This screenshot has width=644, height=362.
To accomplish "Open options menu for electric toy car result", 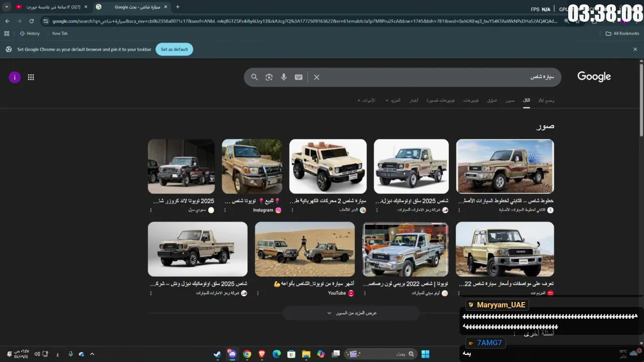I will [292, 210].
